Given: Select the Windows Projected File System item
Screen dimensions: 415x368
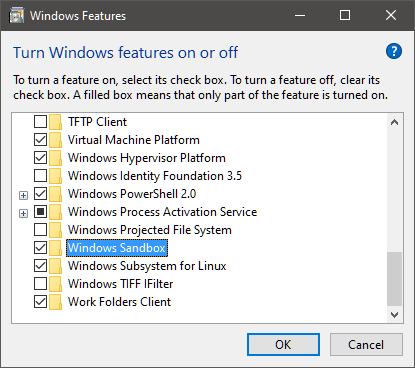Looking at the screenshot, I should (x=150, y=230).
